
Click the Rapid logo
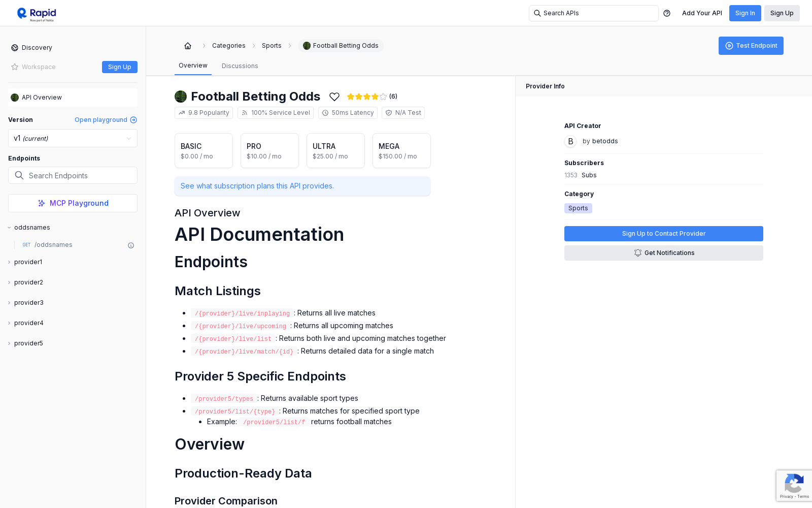[37, 14]
